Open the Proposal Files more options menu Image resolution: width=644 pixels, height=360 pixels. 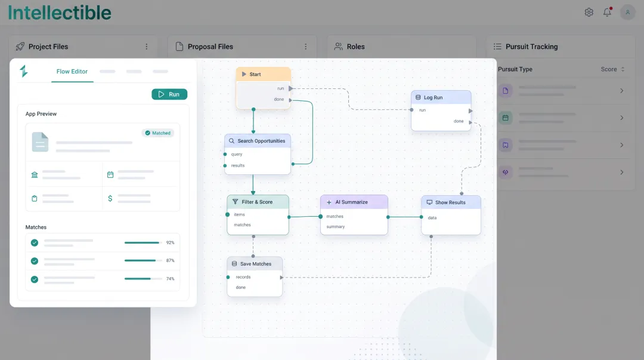tap(305, 47)
